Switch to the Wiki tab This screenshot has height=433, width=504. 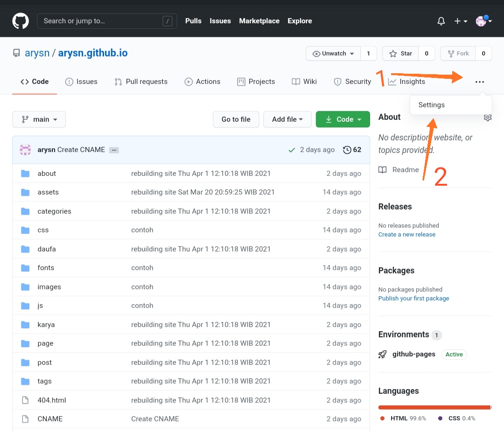pyautogui.click(x=304, y=82)
